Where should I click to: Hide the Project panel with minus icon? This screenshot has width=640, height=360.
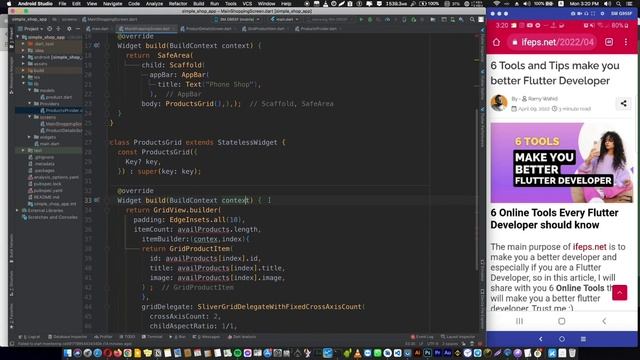78,29
